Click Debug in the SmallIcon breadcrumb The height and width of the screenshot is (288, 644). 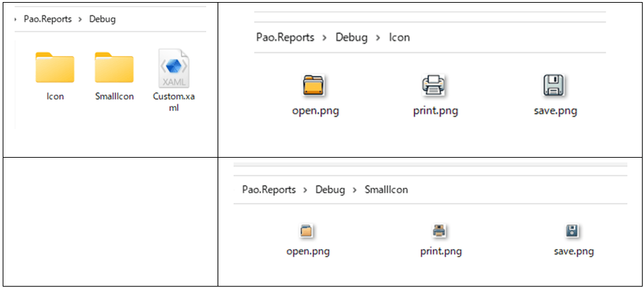330,189
